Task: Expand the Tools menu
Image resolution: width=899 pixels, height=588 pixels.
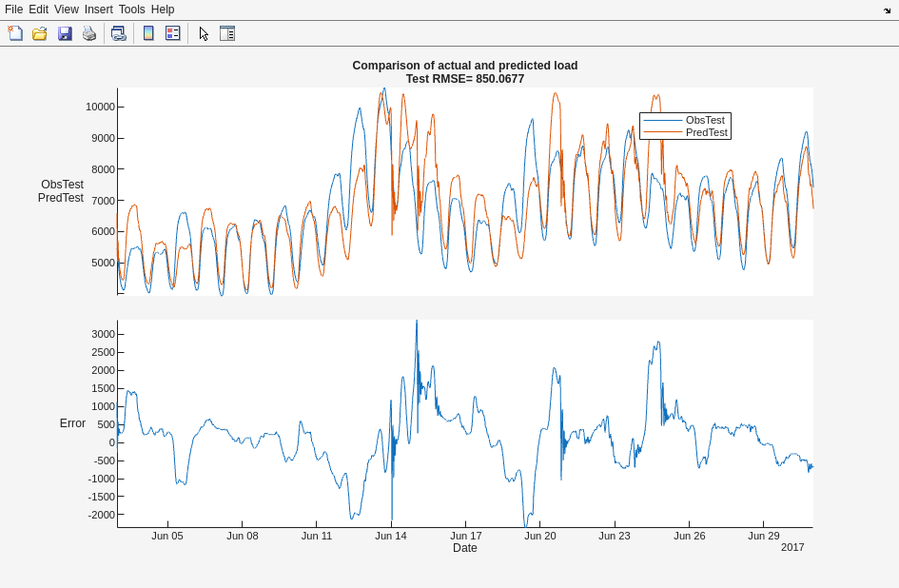Action: 132,10
